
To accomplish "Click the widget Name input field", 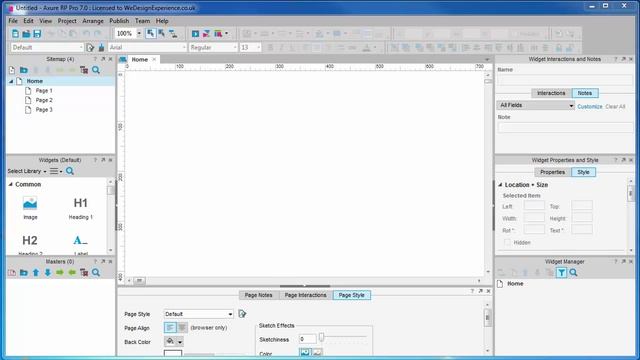I will [565, 80].
